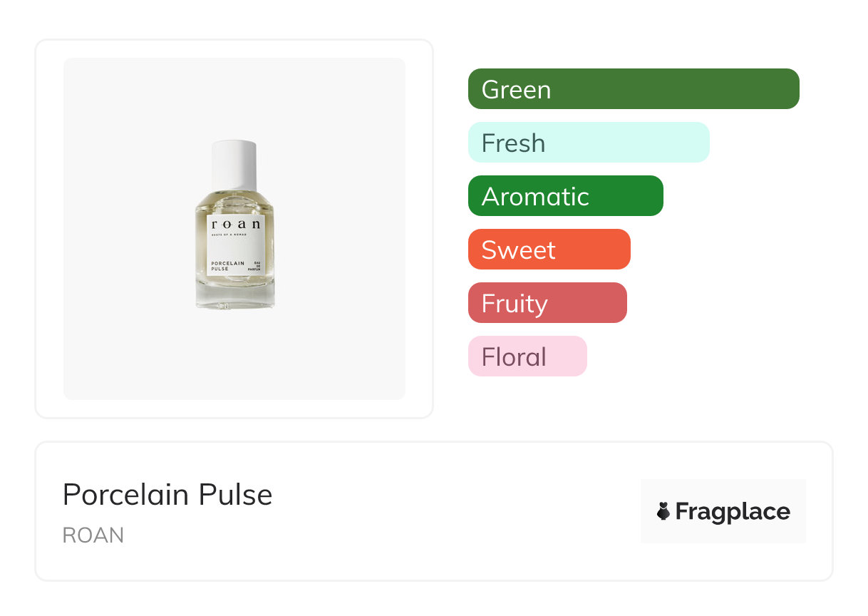Choose the Aromatic accord bar
The image size is (868, 616).
pos(565,196)
